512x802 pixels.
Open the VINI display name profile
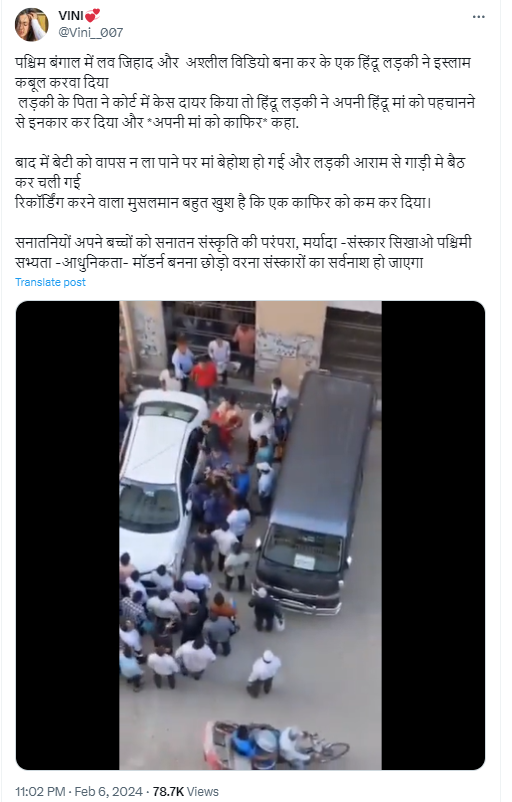tap(71, 15)
